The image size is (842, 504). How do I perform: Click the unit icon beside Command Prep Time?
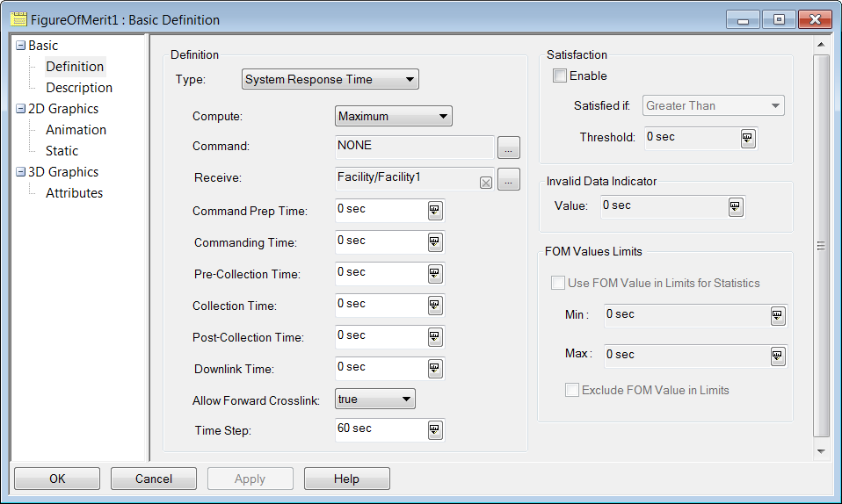(x=435, y=211)
